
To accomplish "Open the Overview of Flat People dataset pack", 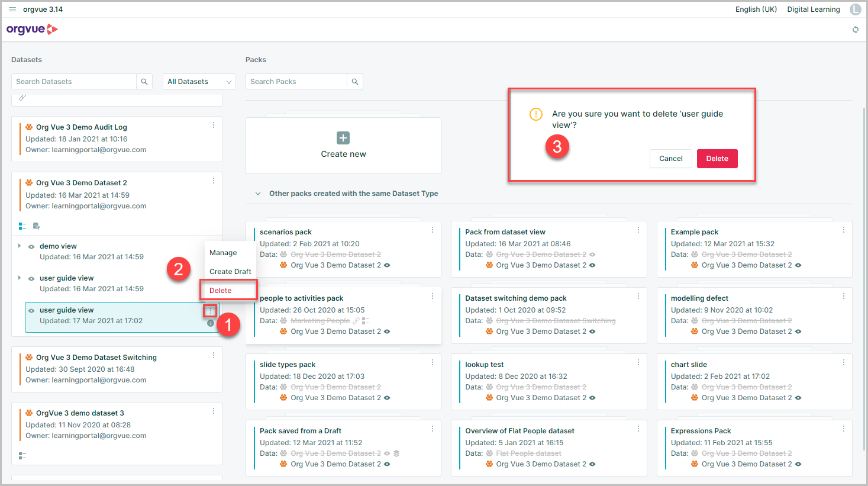I will 548,448.
